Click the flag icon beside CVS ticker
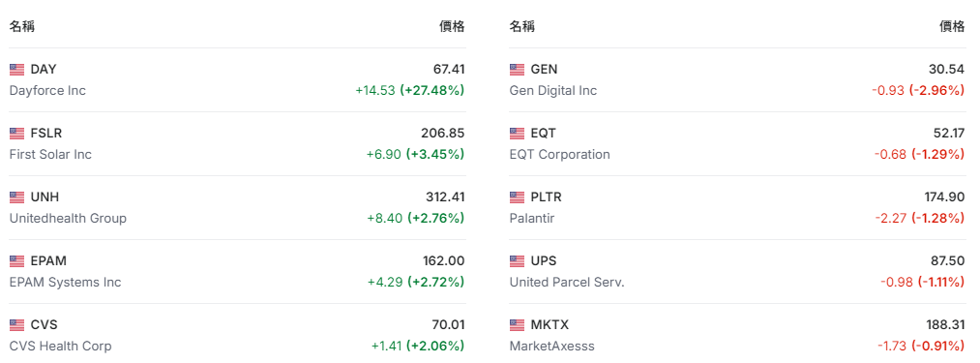 click(x=16, y=325)
